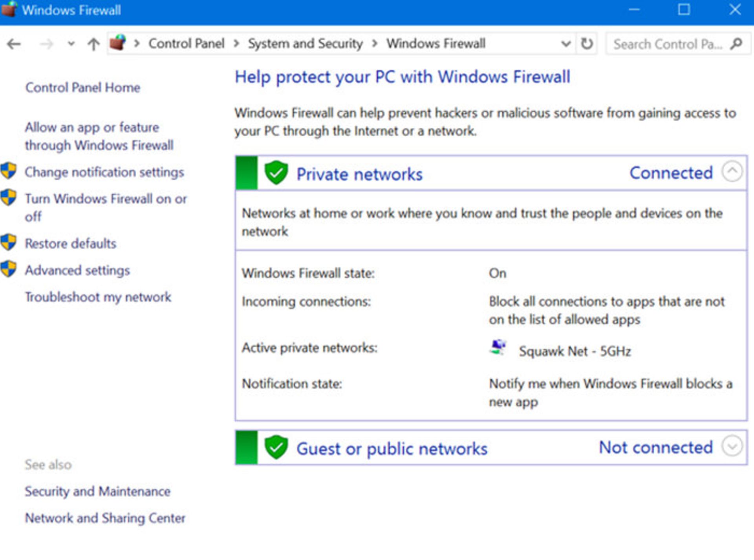
Task: Click the search magnifier icon
Action: (736, 44)
